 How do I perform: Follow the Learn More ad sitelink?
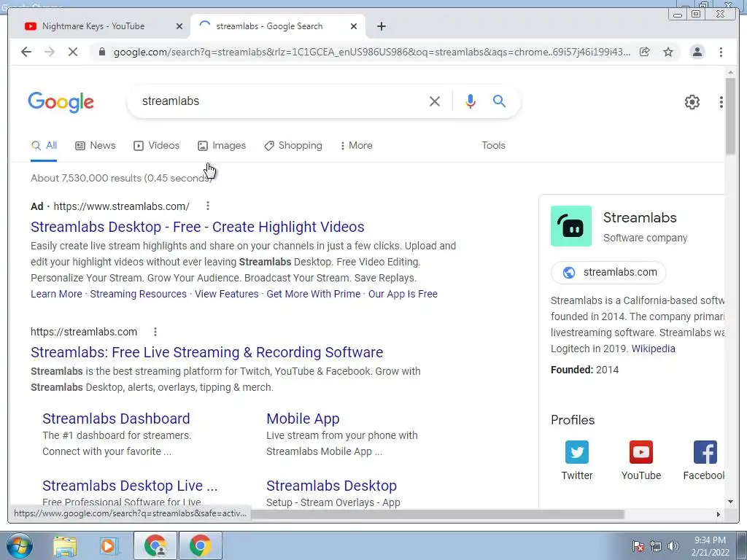pyautogui.click(x=56, y=295)
